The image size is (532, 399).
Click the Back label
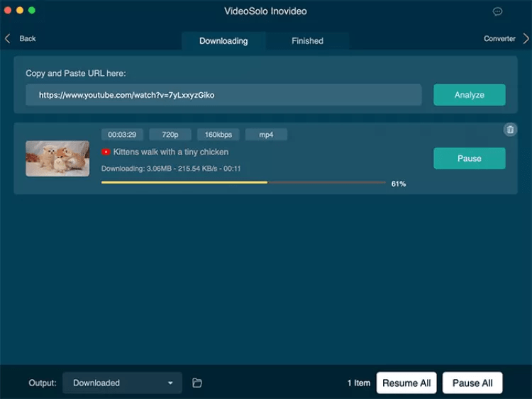pyautogui.click(x=28, y=39)
